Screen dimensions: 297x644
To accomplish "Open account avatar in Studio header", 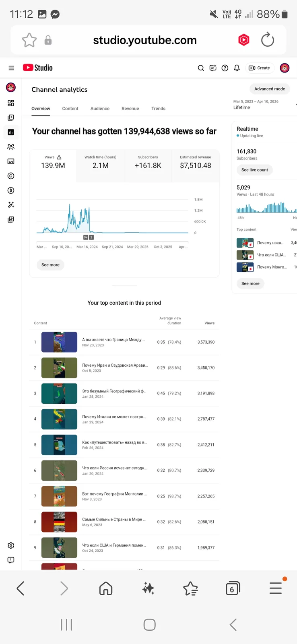I will coord(285,68).
